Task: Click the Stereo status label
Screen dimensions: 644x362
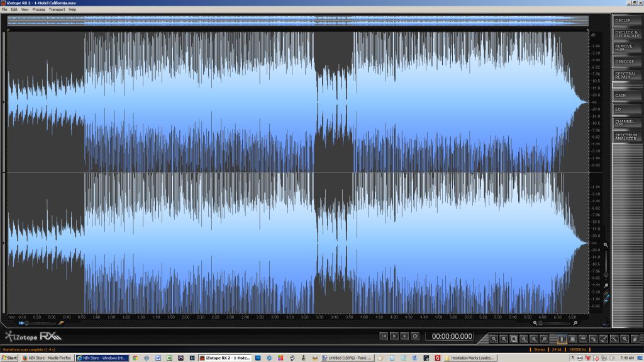Action: (x=539, y=349)
